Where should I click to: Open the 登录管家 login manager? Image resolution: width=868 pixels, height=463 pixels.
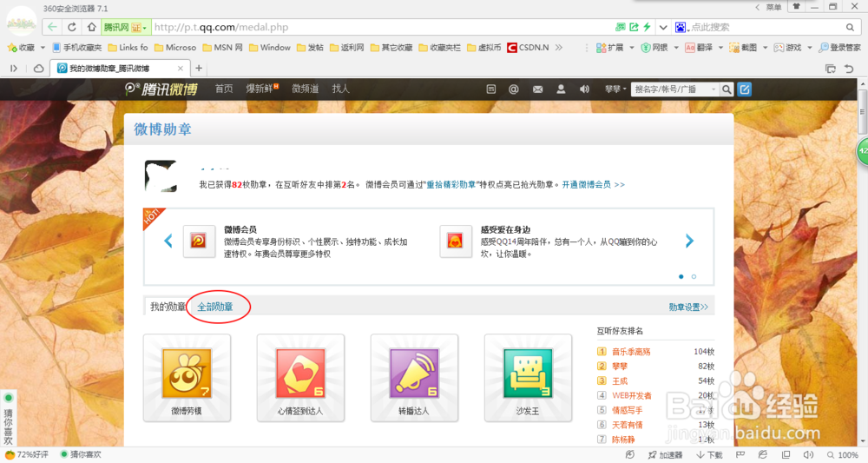839,48
